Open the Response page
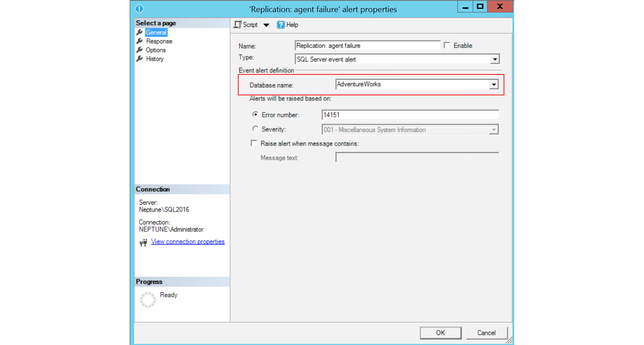 coord(159,41)
